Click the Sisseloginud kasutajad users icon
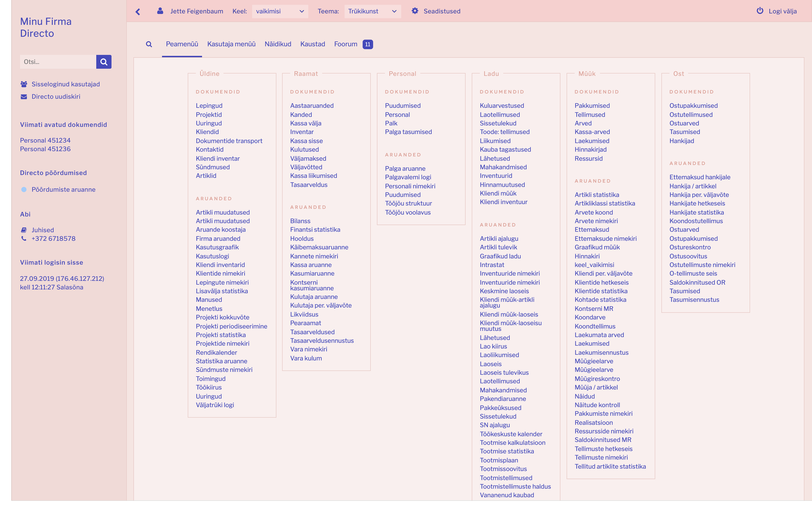Viewport: 812px width, 514px height. [24, 84]
